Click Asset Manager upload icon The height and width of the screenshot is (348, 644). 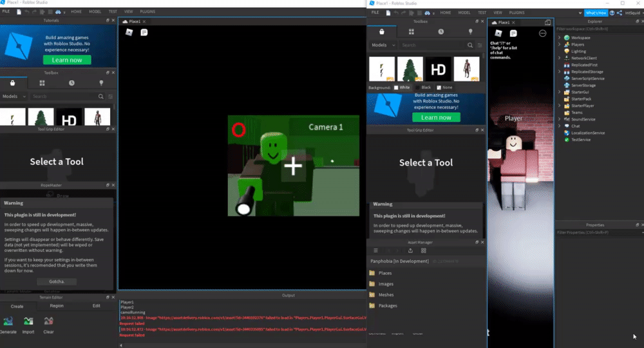pos(410,251)
